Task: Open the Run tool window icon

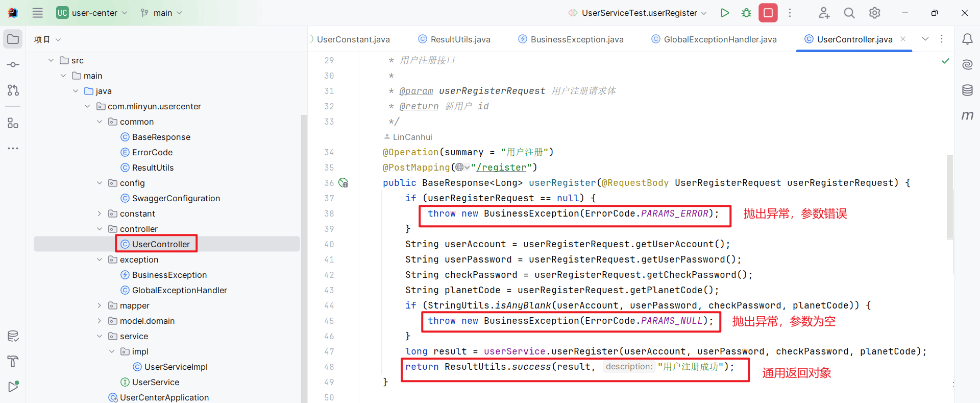Action: click(x=13, y=387)
